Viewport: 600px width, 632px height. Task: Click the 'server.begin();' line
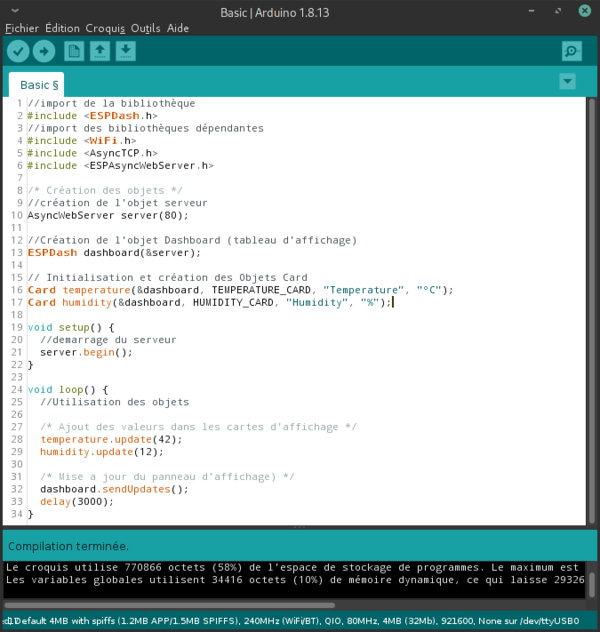[86, 352]
